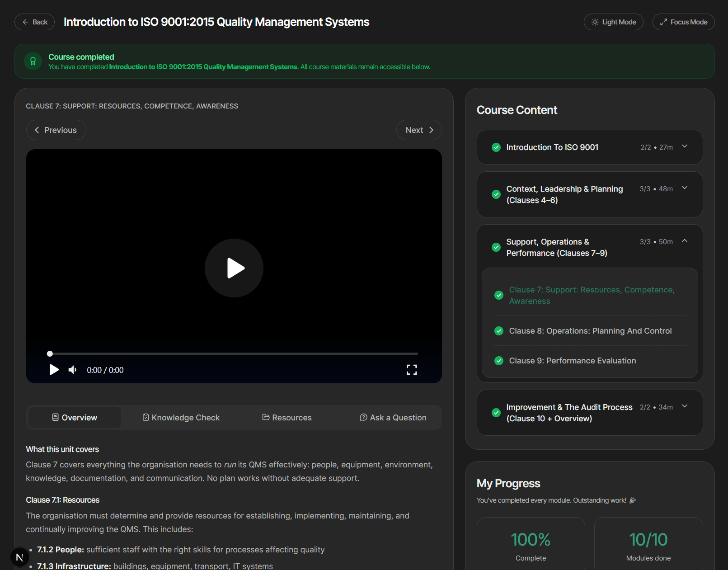Click the Back button
This screenshot has height=570, width=728.
[34, 22]
